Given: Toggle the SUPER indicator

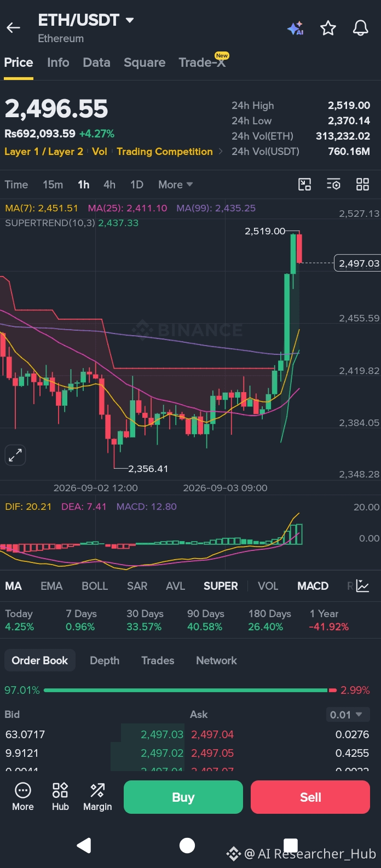Looking at the screenshot, I should point(221,586).
